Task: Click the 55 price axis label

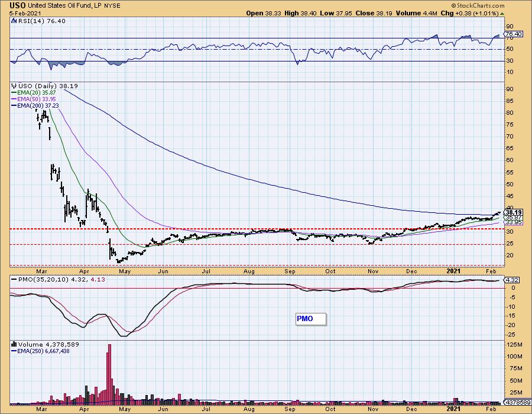Action: click(510, 172)
